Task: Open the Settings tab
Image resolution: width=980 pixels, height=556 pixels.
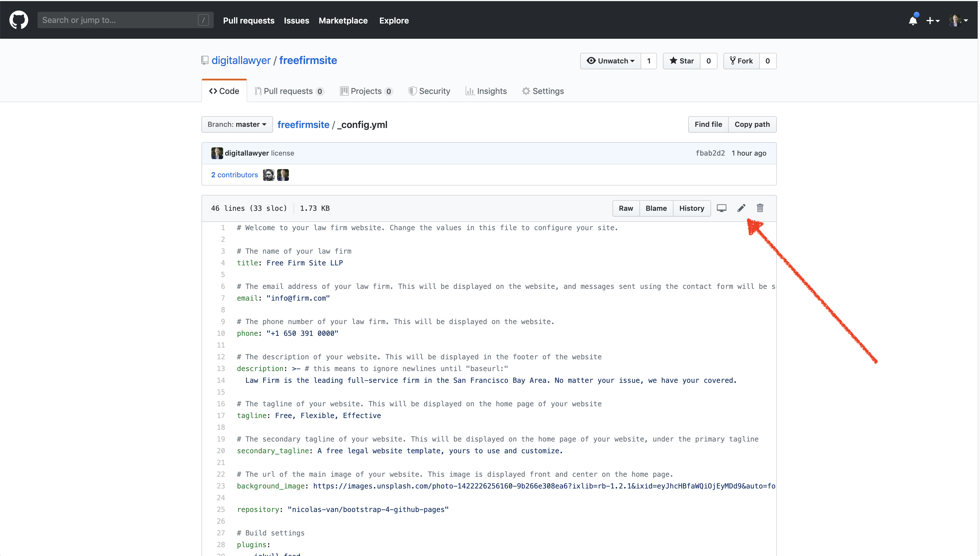Action: tap(543, 91)
